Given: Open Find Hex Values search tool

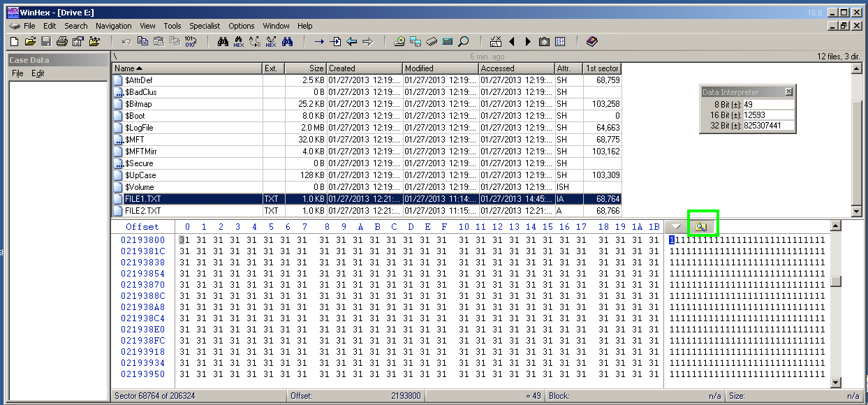Looking at the screenshot, I should point(239,42).
